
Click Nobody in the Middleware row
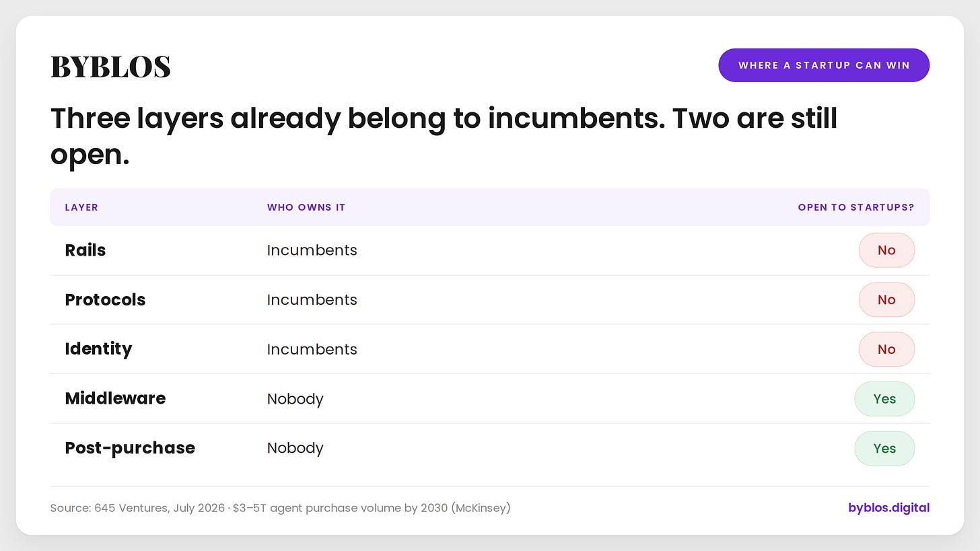[x=295, y=399]
